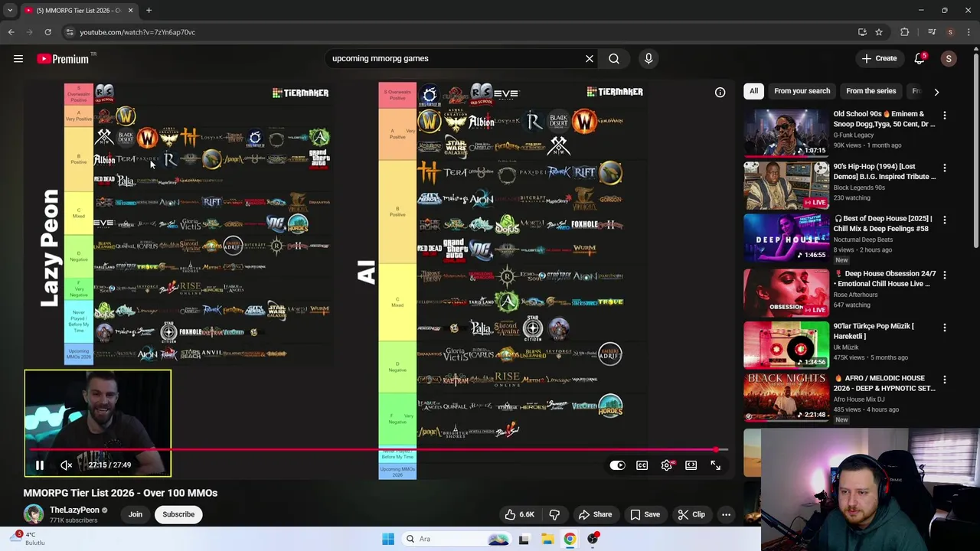This screenshot has height=551, width=980.
Task: Dislike the video
Action: [x=554, y=514]
